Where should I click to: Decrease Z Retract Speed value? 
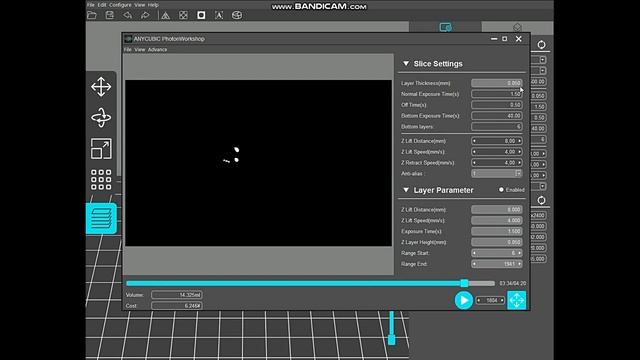[x=474, y=162]
